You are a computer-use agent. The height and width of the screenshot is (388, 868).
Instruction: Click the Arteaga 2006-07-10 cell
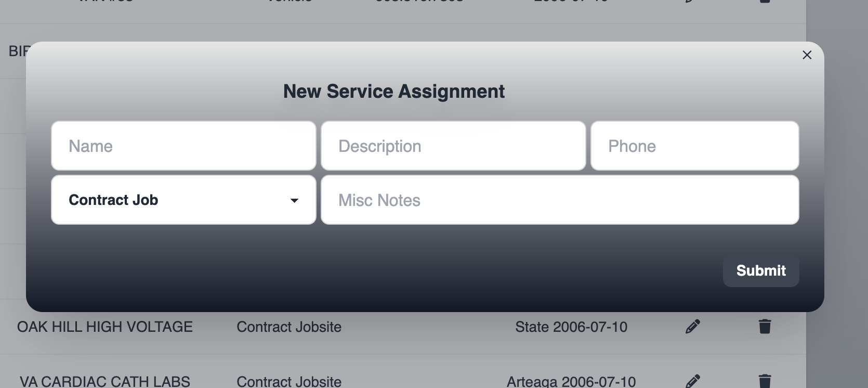[x=571, y=382]
